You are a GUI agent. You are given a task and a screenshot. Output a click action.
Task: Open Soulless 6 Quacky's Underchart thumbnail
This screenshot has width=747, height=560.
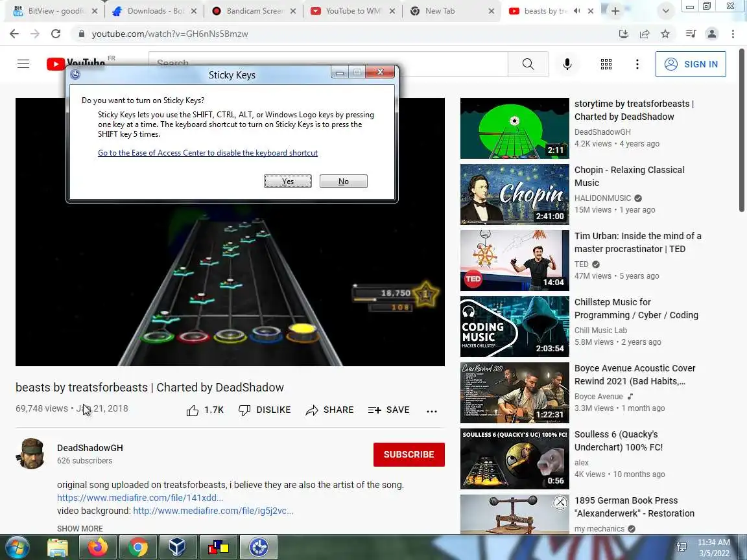tap(514, 459)
